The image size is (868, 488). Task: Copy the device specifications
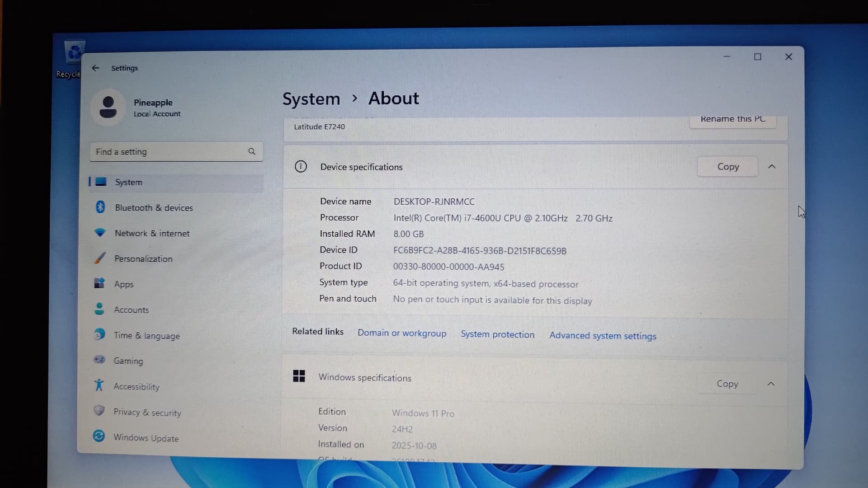[727, 167]
